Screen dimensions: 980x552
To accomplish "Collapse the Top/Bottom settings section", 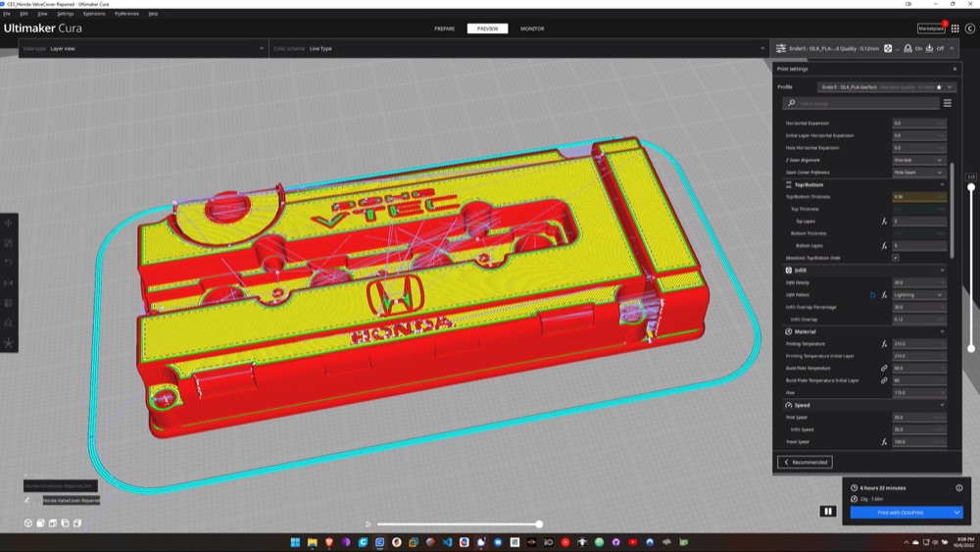I will click(x=942, y=185).
